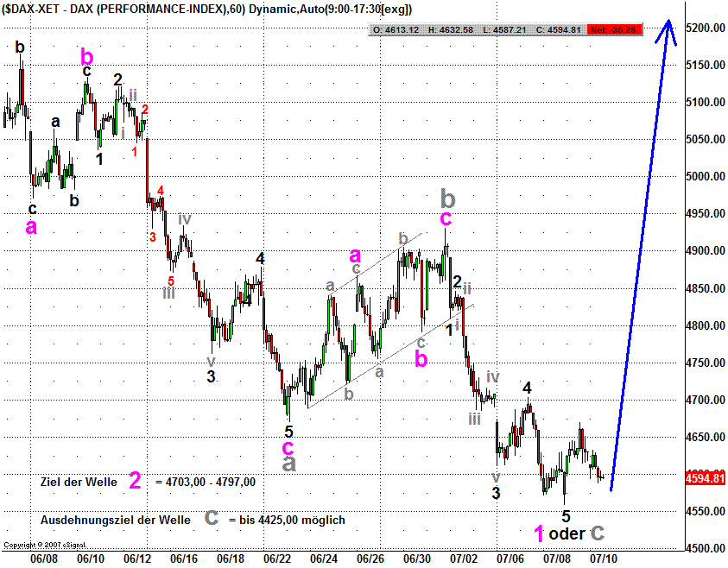Select the 07/10 date on time axis
Viewport: 728px width, 568px height.
click(x=604, y=559)
